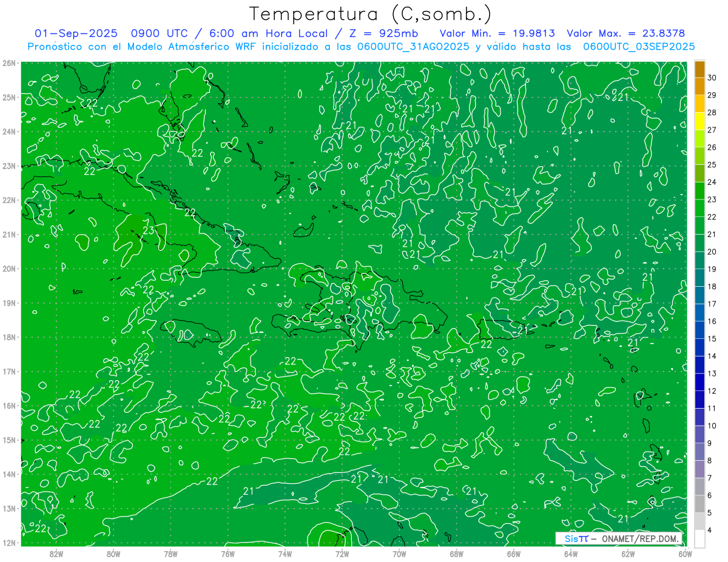Click the color scale label "30"

[x=712, y=78]
